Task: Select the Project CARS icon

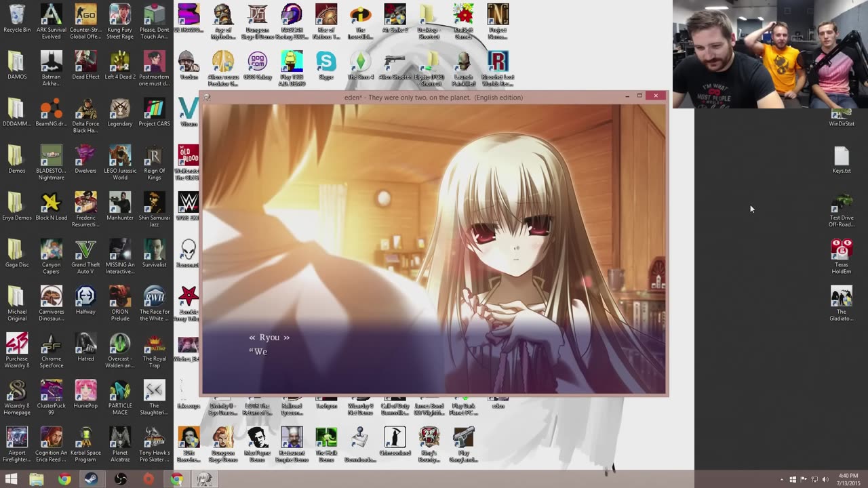Action: [154, 113]
